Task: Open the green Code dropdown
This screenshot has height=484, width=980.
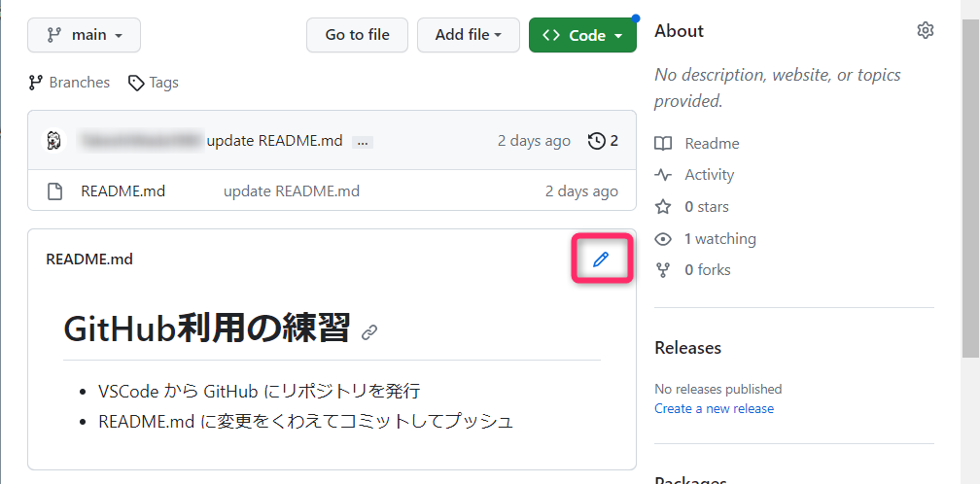Action: (582, 35)
